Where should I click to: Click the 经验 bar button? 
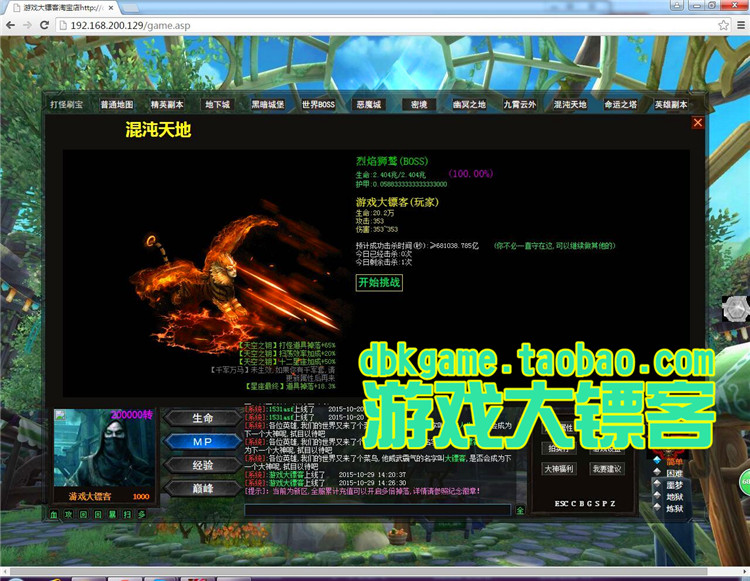tap(203, 465)
